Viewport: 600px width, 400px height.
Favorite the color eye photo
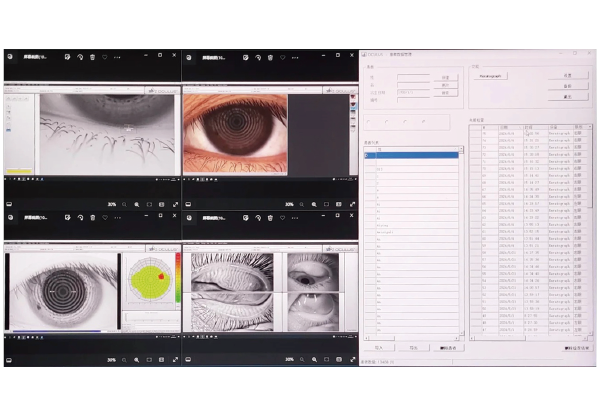pos(282,57)
